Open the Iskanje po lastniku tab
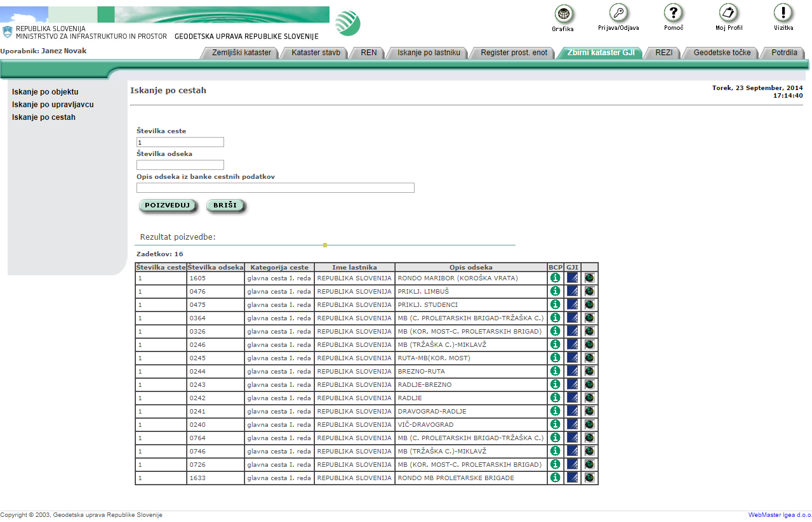 (x=429, y=53)
